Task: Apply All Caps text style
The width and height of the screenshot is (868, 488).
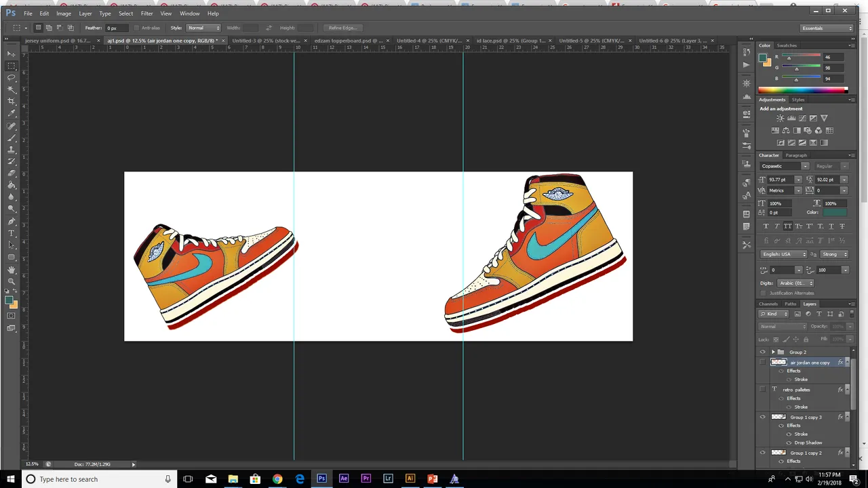Action: 788,226
